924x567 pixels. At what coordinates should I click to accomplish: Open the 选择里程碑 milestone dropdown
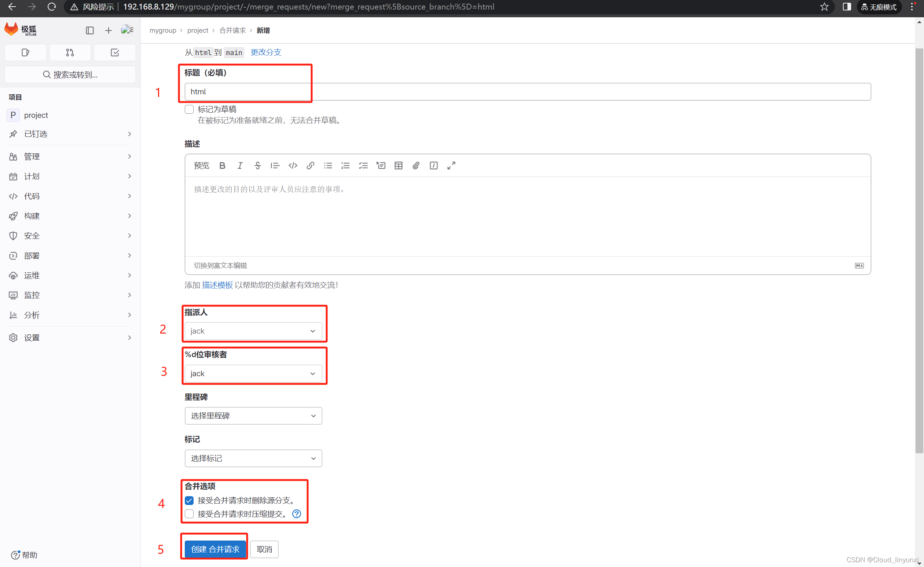tap(253, 415)
